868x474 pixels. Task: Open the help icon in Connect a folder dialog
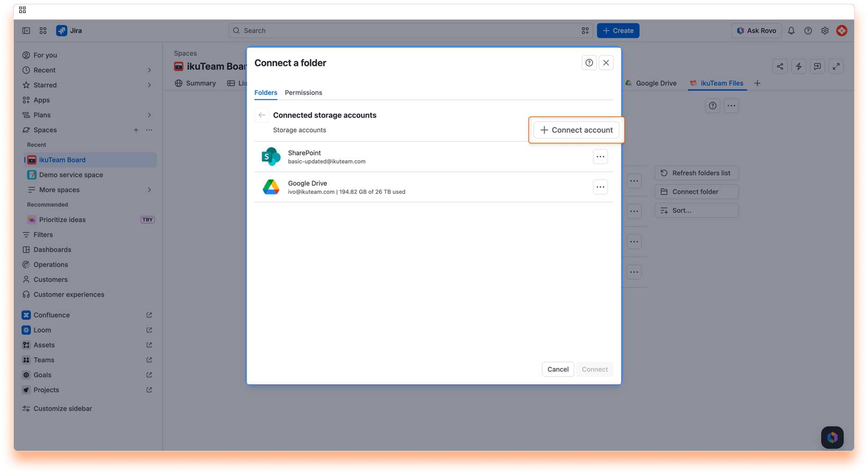(x=589, y=63)
